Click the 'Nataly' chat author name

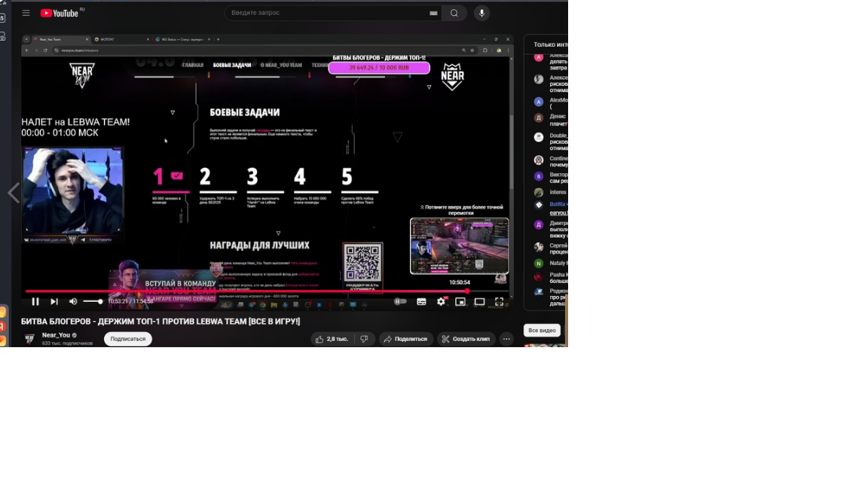557,264
